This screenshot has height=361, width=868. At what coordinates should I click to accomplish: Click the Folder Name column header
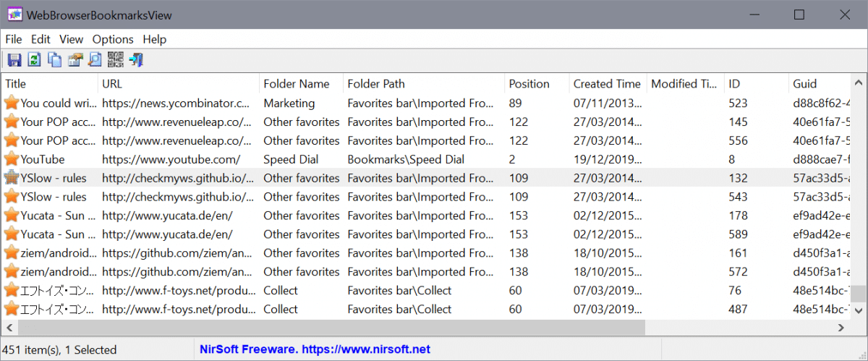(x=296, y=84)
